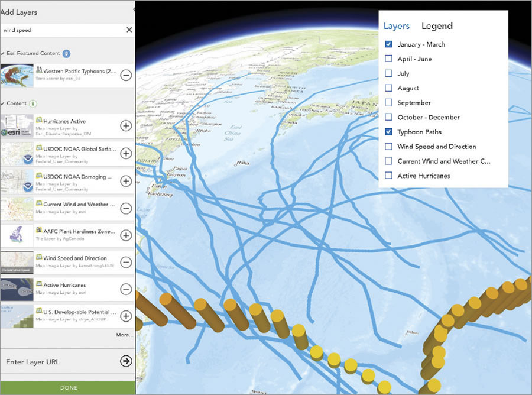Add the USDOC NOAA Damaging layer

[x=125, y=180]
